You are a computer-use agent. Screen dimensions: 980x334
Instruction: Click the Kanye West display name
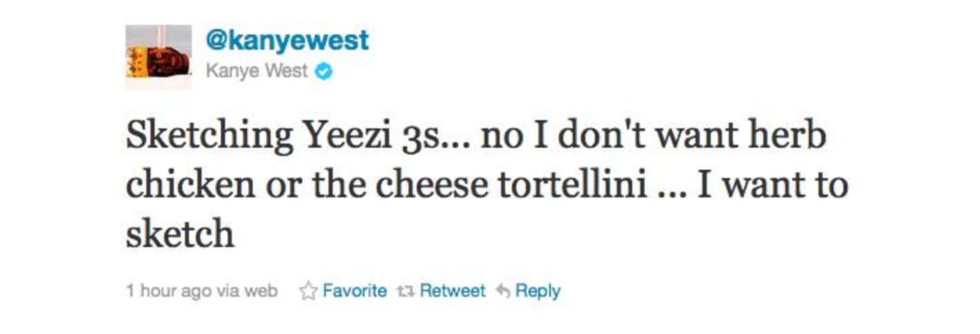click(257, 72)
